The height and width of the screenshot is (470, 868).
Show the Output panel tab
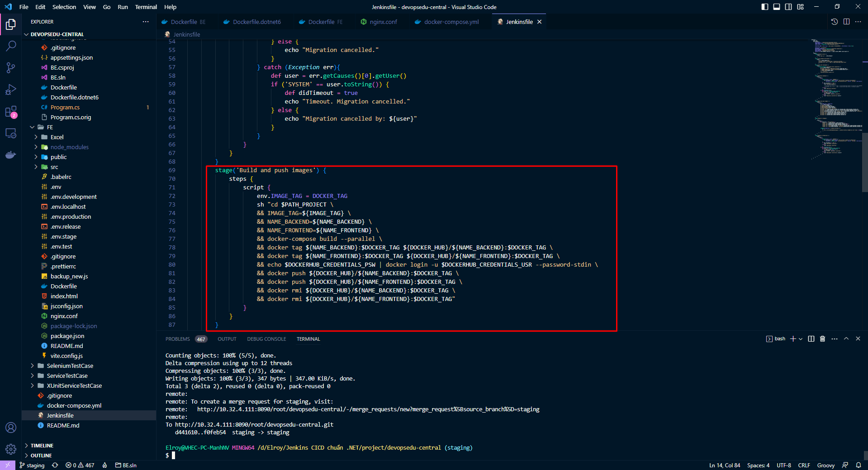[x=227, y=339]
